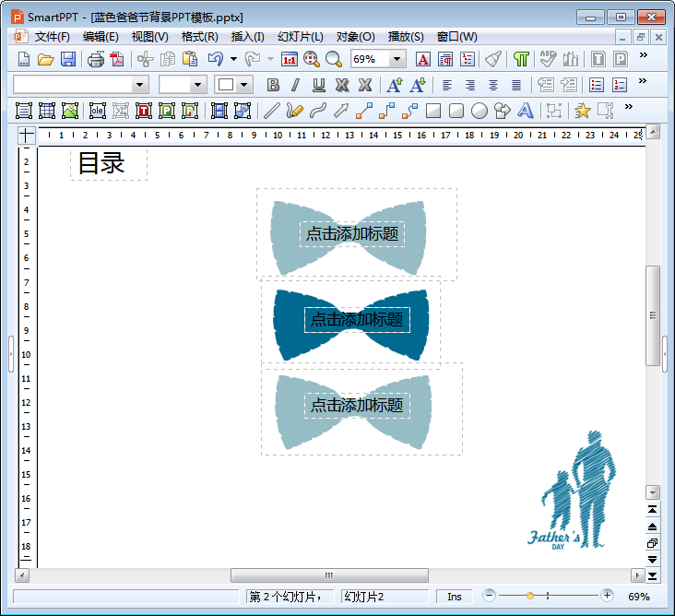Image resolution: width=675 pixels, height=616 pixels.
Task: Click the zoom in plus button
Action: 607,596
